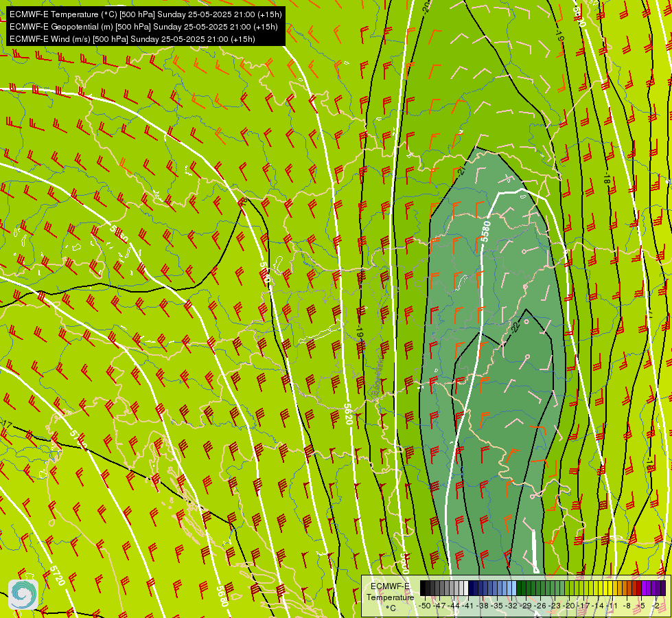Pick the lightest blue swatch above -32
This screenshot has height=618, width=672.
coord(514,588)
